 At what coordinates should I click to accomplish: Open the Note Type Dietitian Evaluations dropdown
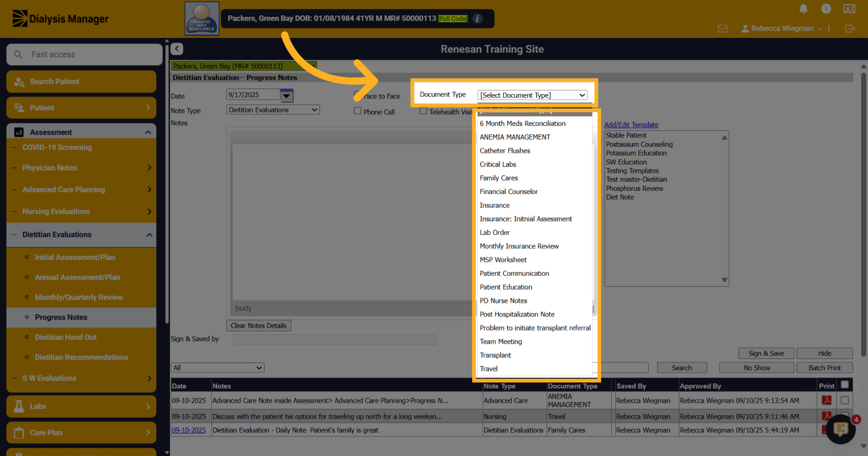273,110
